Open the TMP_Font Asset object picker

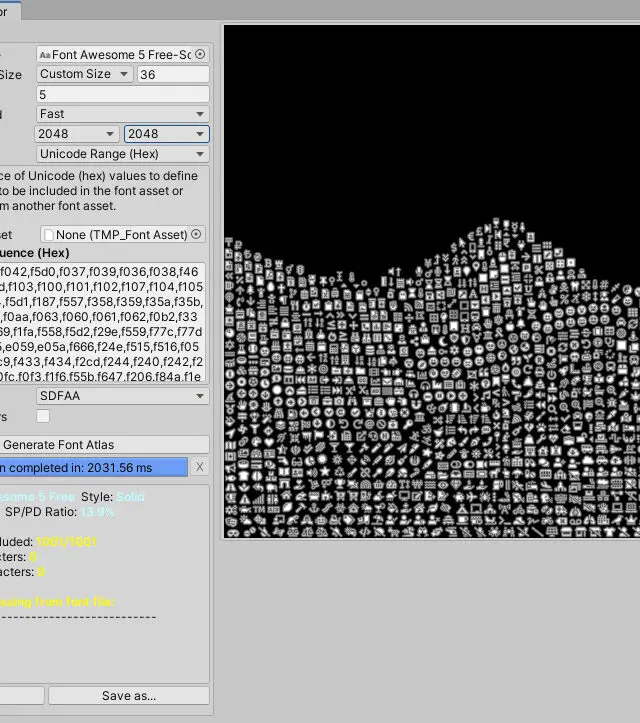pos(196,234)
